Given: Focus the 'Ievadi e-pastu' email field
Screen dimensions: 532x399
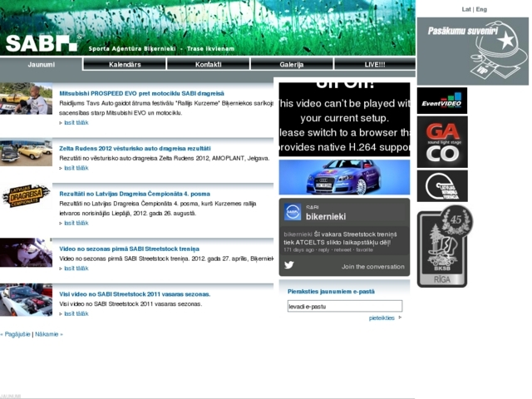Looking at the screenshot, I should [x=345, y=306].
